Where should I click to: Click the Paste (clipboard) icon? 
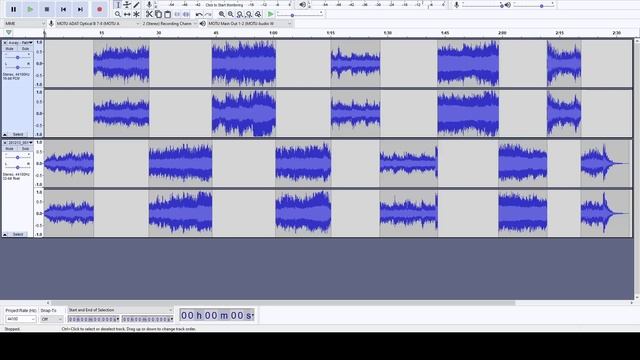[167, 14]
